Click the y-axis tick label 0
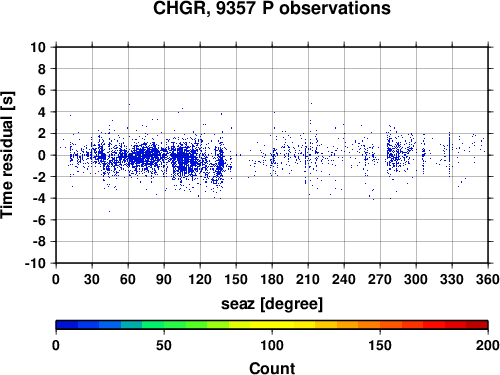 42,155
